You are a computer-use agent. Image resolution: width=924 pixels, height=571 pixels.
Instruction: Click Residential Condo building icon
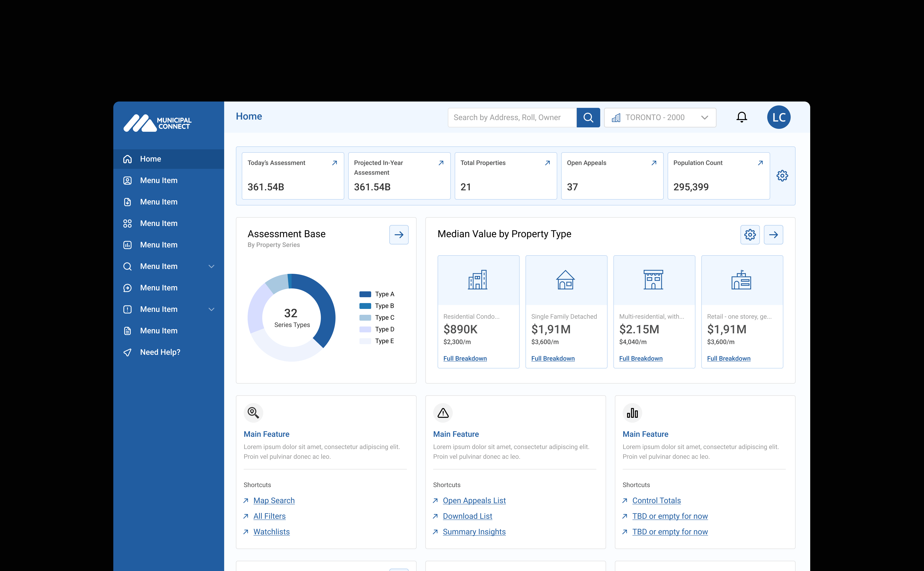[x=478, y=280]
